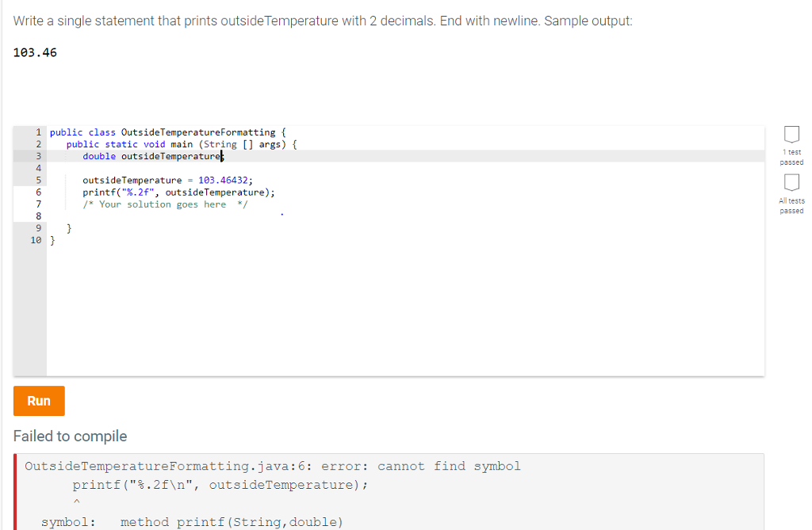This screenshot has width=812, height=530.
Task: Click the printf statement on line 6
Action: 178,192
